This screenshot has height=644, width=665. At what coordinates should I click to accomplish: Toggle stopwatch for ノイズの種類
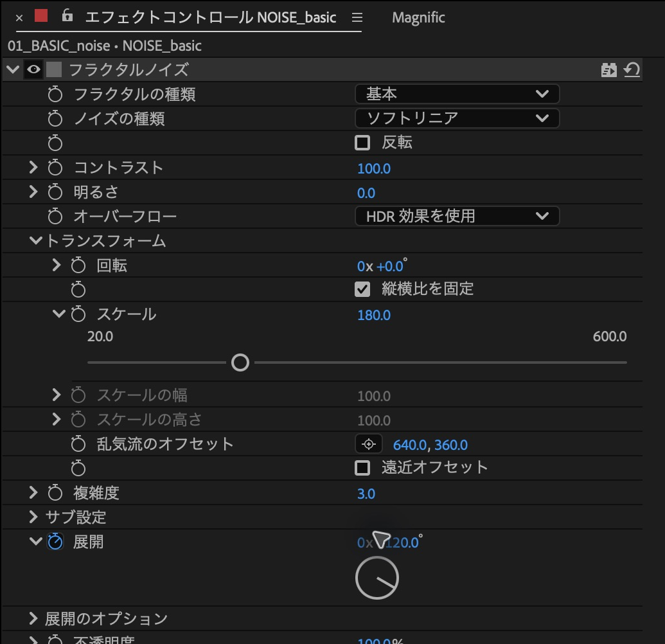pyautogui.click(x=55, y=118)
